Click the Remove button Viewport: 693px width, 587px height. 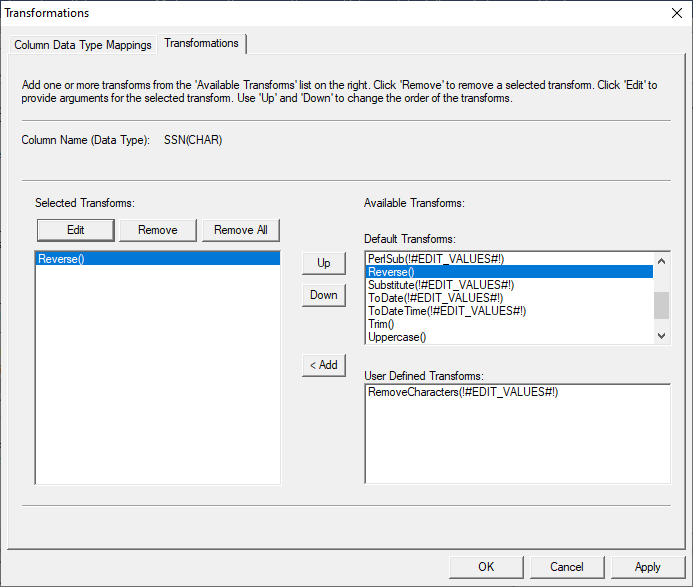click(x=158, y=230)
